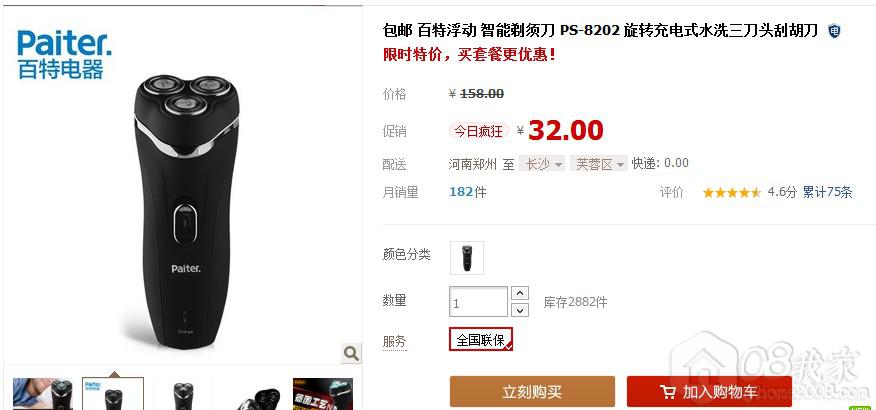Image resolution: width=876 pixels, height=410 pixels.
Task: Click the five-star rating icons
Action: click(731, 193)
